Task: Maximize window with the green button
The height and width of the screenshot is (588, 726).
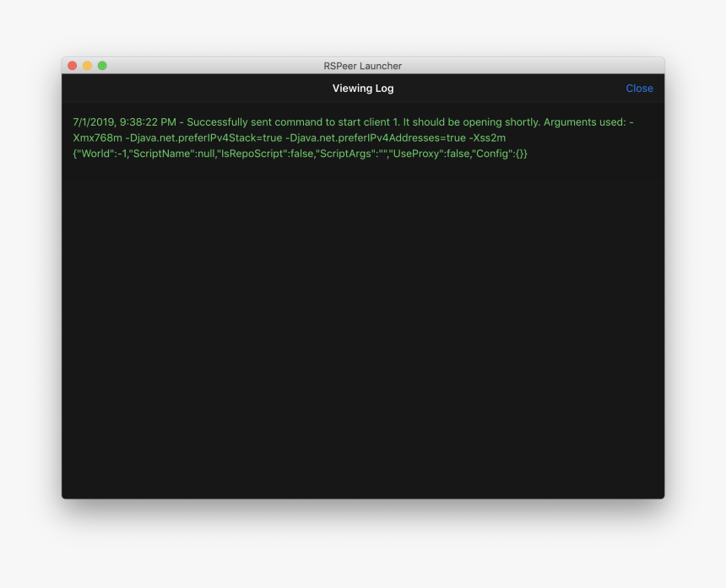Action: pyautogui.click(x=102, y=66)
